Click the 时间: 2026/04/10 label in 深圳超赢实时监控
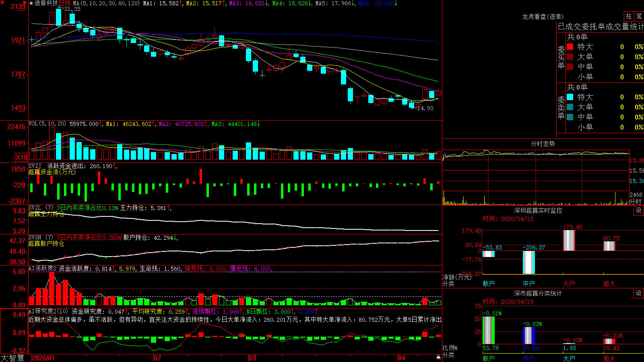The image size is (644, 362). (508, 219)
